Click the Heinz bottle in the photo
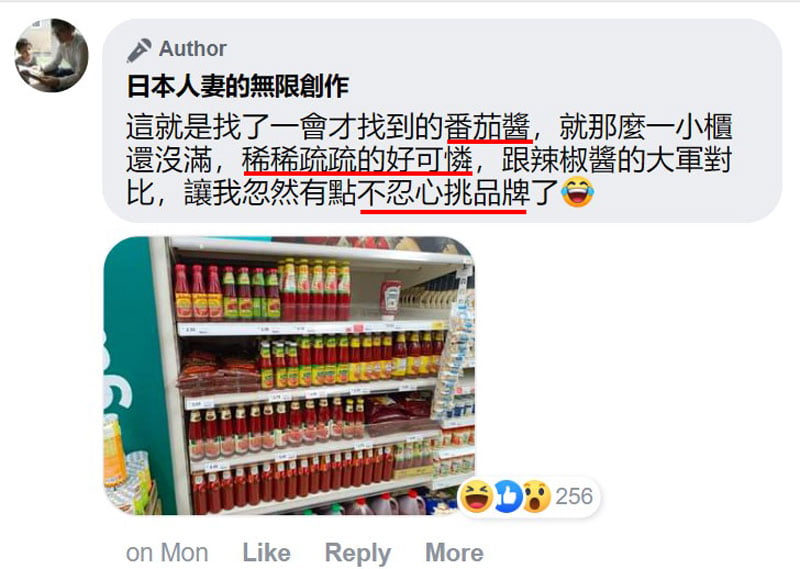This screenshot has height=569, width=800. 390,300
